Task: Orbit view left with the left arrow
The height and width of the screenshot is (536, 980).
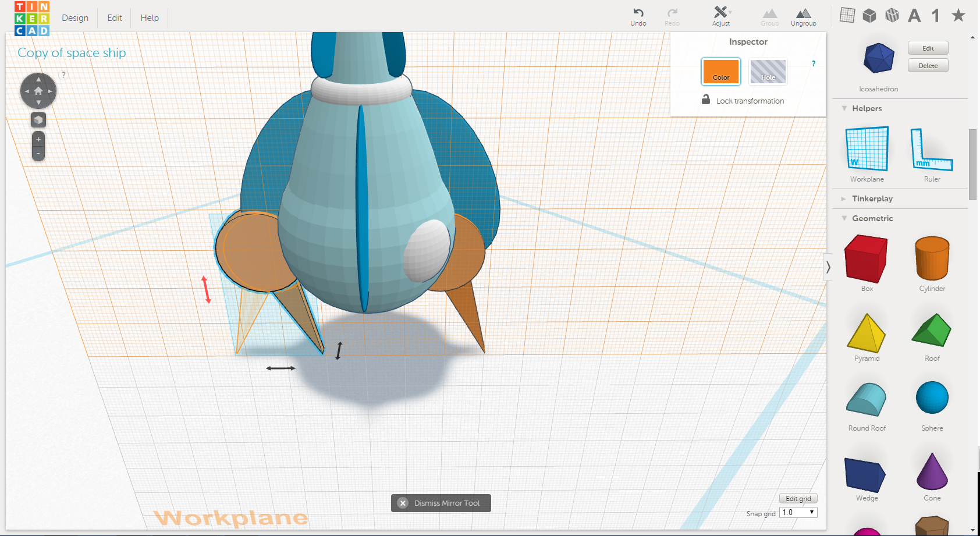Action: pos(26,91)
